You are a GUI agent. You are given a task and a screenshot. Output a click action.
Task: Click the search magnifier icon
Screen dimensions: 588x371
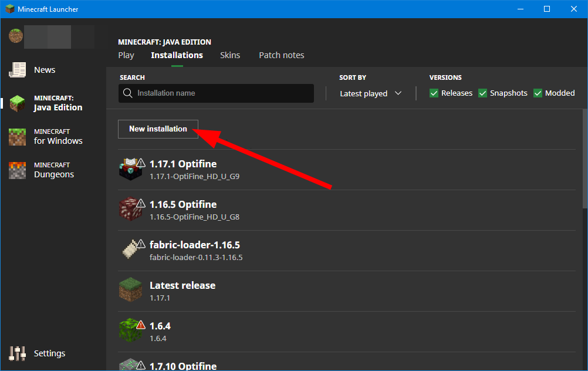coord(127,93)
